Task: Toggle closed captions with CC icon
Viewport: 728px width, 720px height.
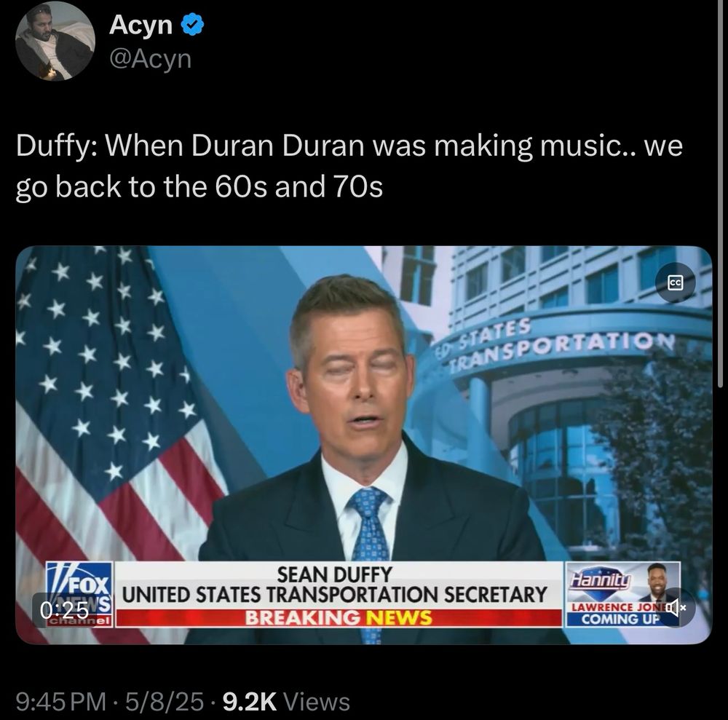Action: (x=675, y=282)
